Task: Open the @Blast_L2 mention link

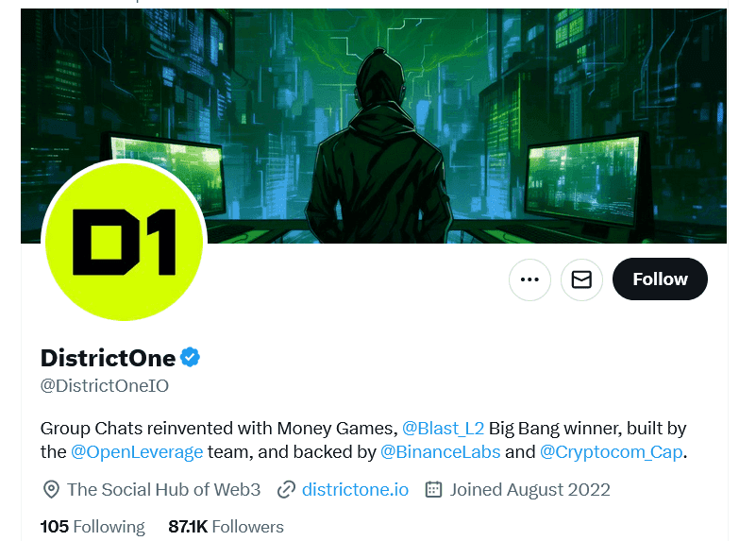Action: (443, 427)
